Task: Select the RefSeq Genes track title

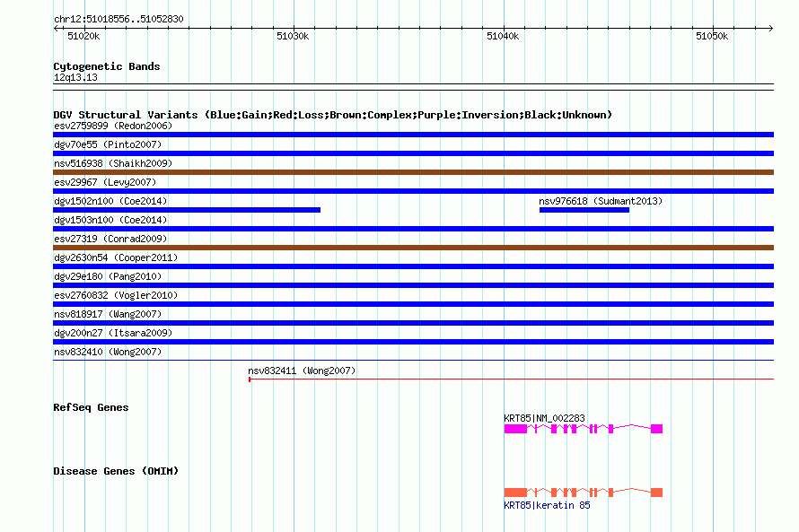Action: 91,407
